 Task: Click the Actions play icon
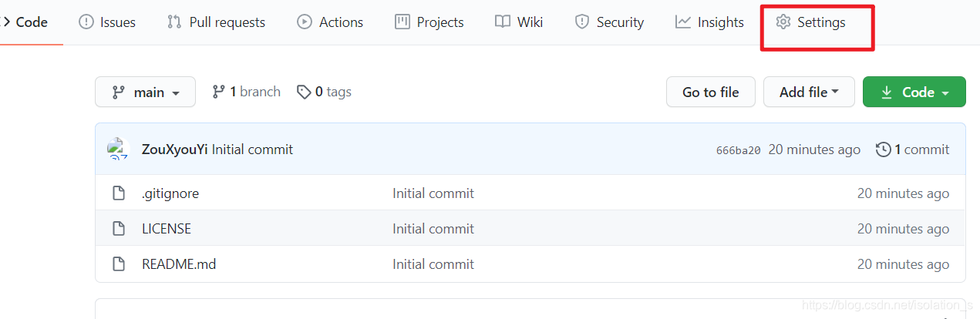[x=305, y=22]
